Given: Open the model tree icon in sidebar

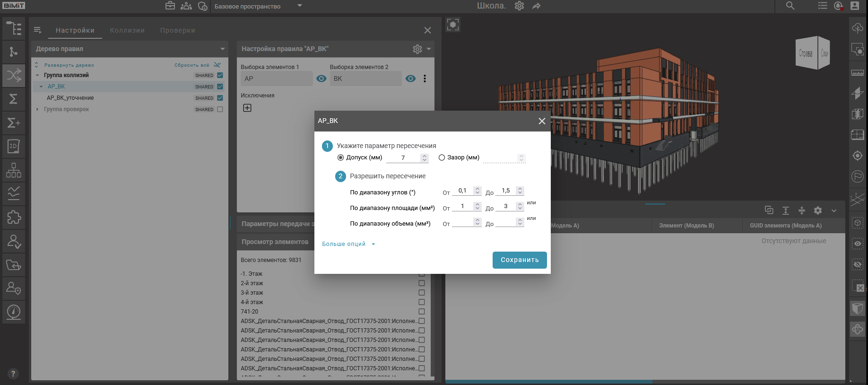Looking at the screenshot, I should click(14, 28).
